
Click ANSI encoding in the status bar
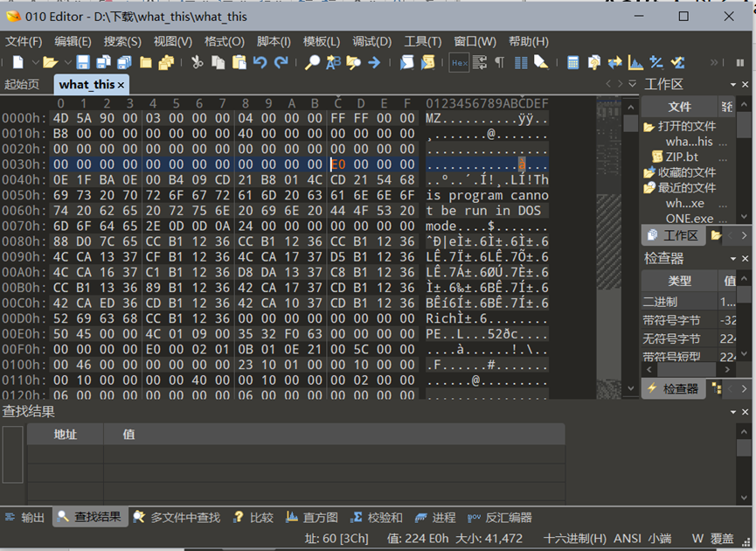(628, 539)
